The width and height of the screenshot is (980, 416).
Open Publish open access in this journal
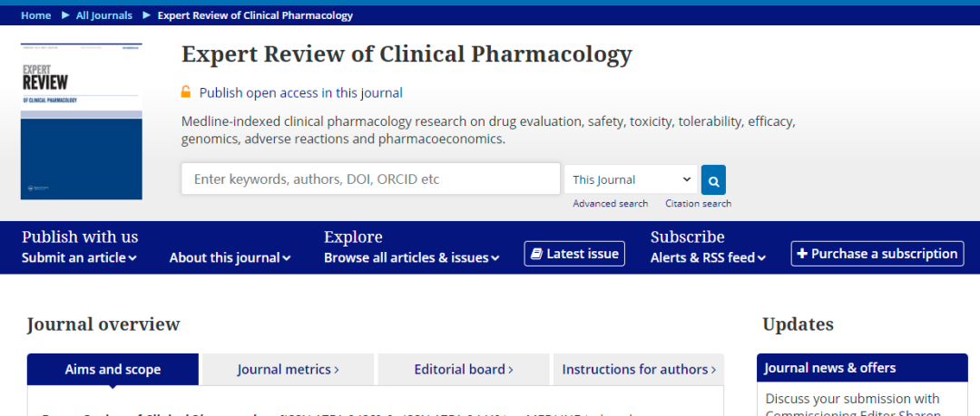pos(300,93)
